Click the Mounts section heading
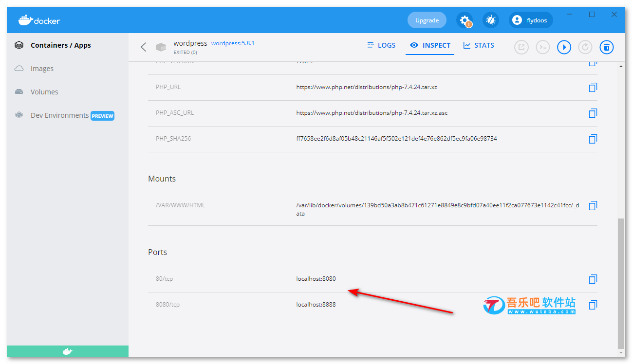Image resolution: width=632 pixels, height=364 pixels. pyautogui.click(x=162, y=179)
